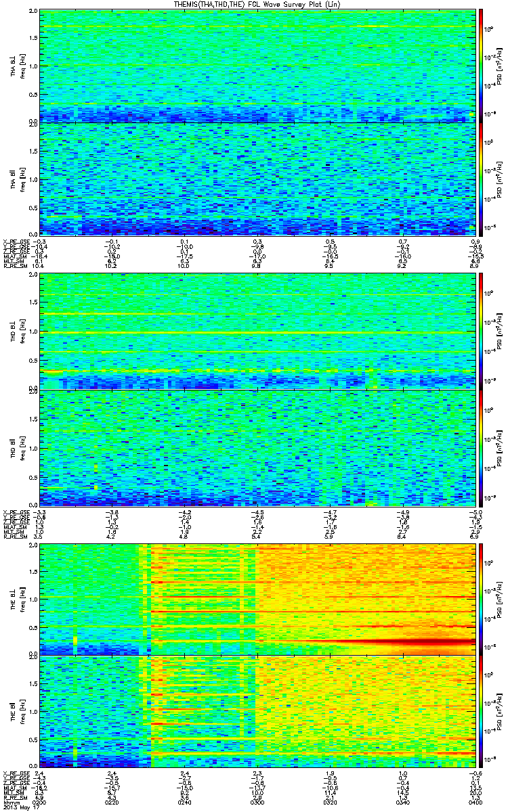Click the color bar beside the top THA panel
This screenshot has width=508, height=812.
click(x=481, y=66)
